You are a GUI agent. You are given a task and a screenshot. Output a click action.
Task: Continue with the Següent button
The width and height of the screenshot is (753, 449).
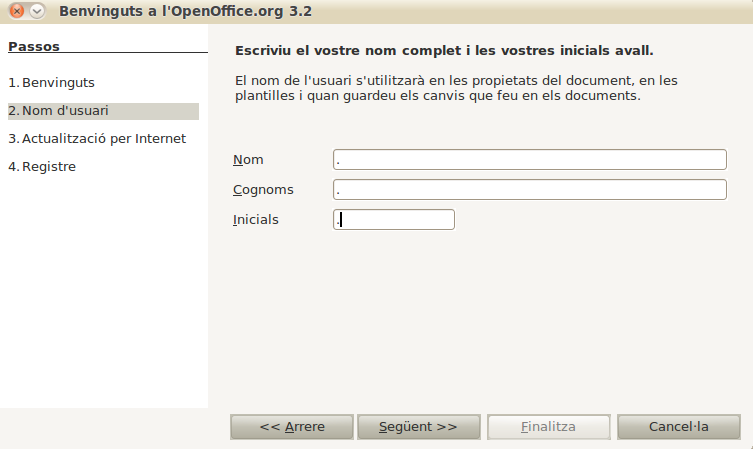point(418,427)
